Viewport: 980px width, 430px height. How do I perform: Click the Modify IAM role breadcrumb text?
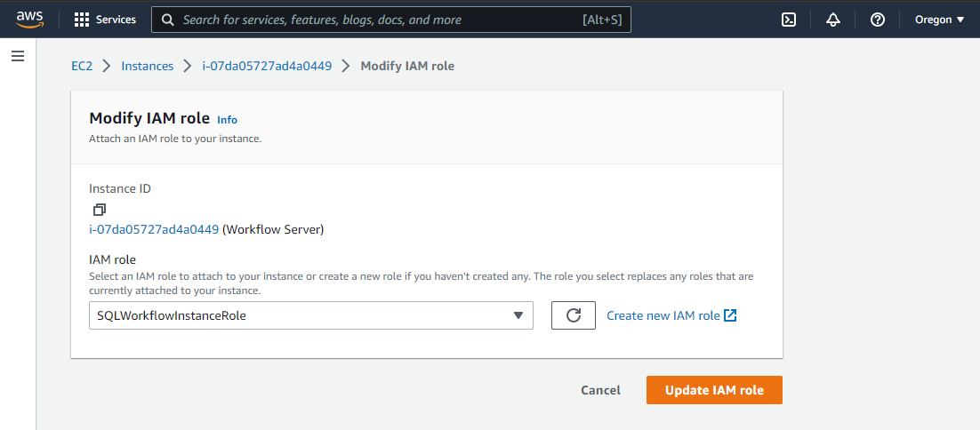tap(407, 66)
